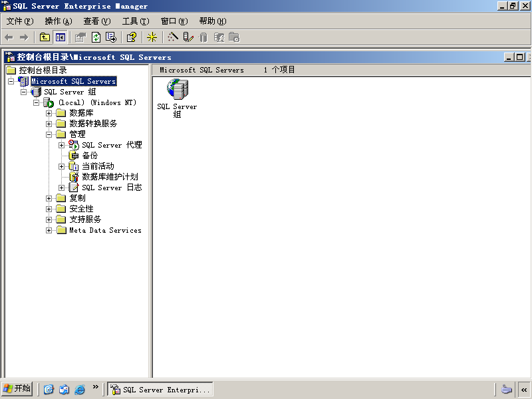The image size is (532, 399).
Task: Open the 窗口(W) menu
Action: (x=174, y=21)
